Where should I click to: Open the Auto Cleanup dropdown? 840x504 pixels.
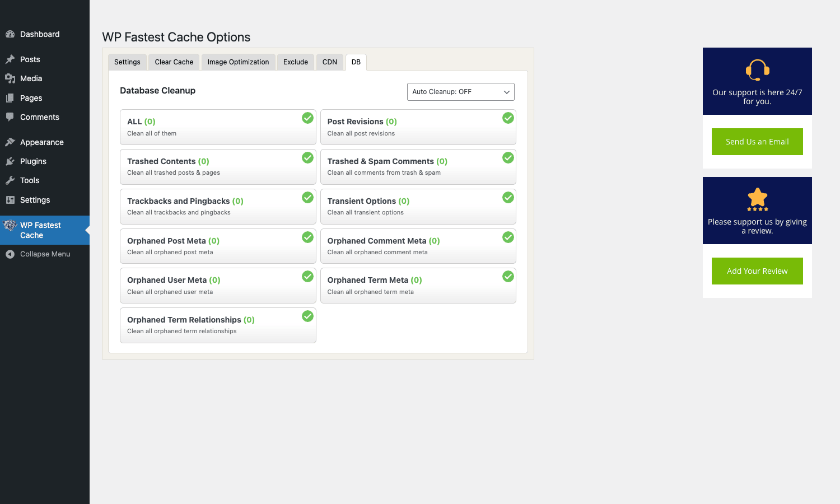[x=460, y=92]
